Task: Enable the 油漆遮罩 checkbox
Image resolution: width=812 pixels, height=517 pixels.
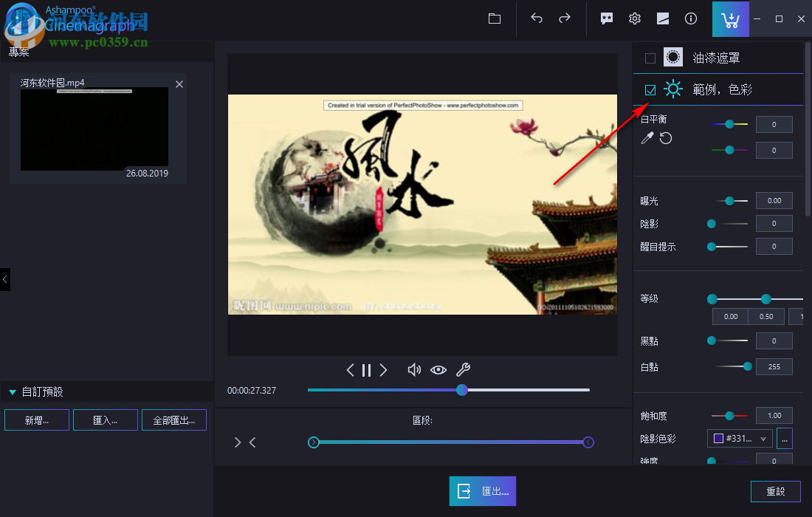Action: (650, 56)
